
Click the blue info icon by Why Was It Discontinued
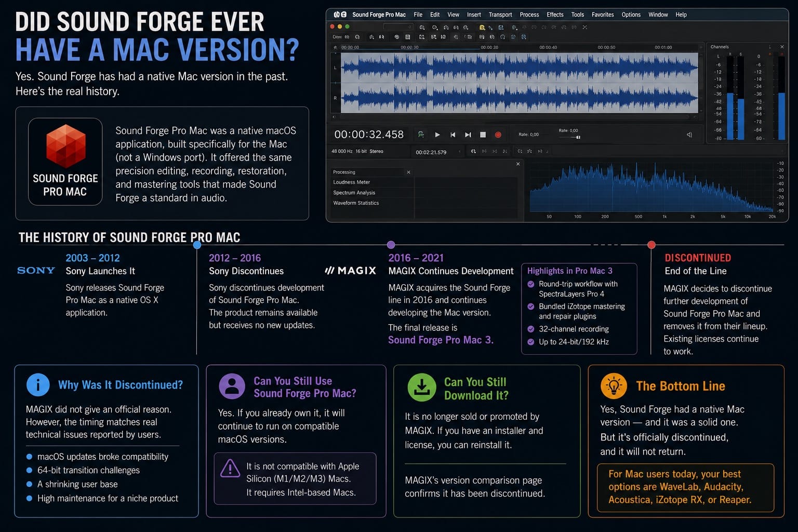[x=38, y=385]
